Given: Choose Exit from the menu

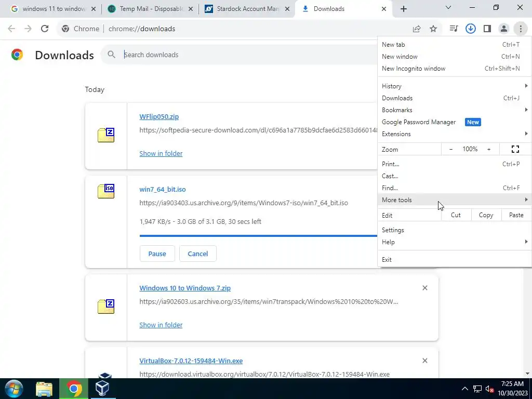Looking at the screenshot, I should tap(455, 260).
